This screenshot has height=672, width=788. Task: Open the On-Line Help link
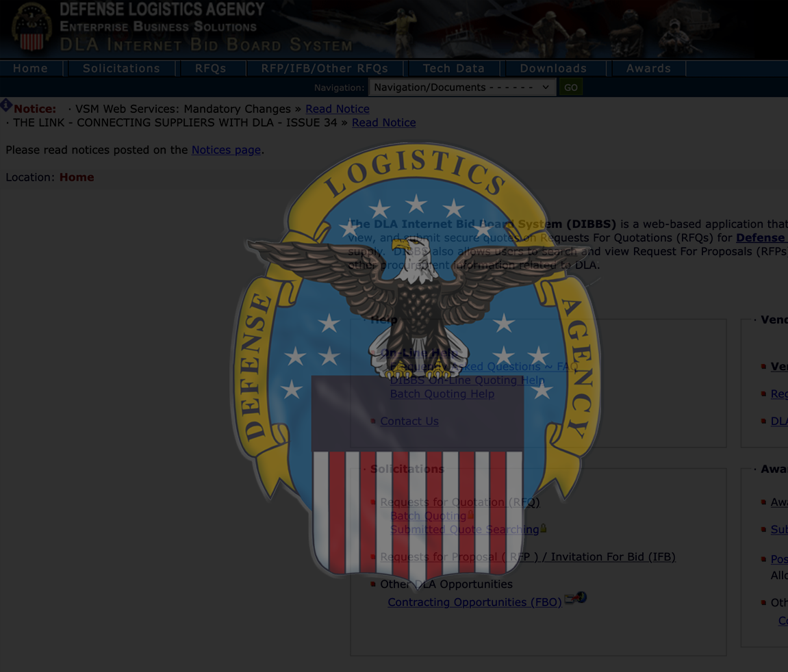tap(418, 352)
